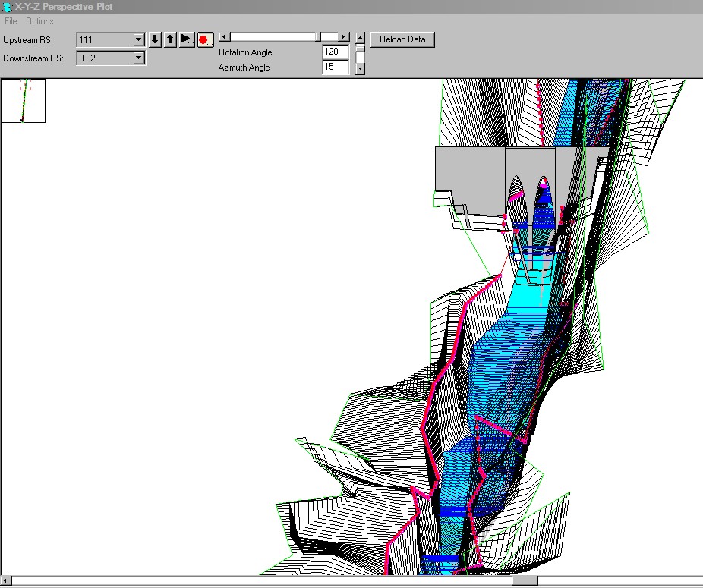Click the river overview thumbnail
This screenshot has width=703, height=588.
pyautogui.click(x=24, y=100)
